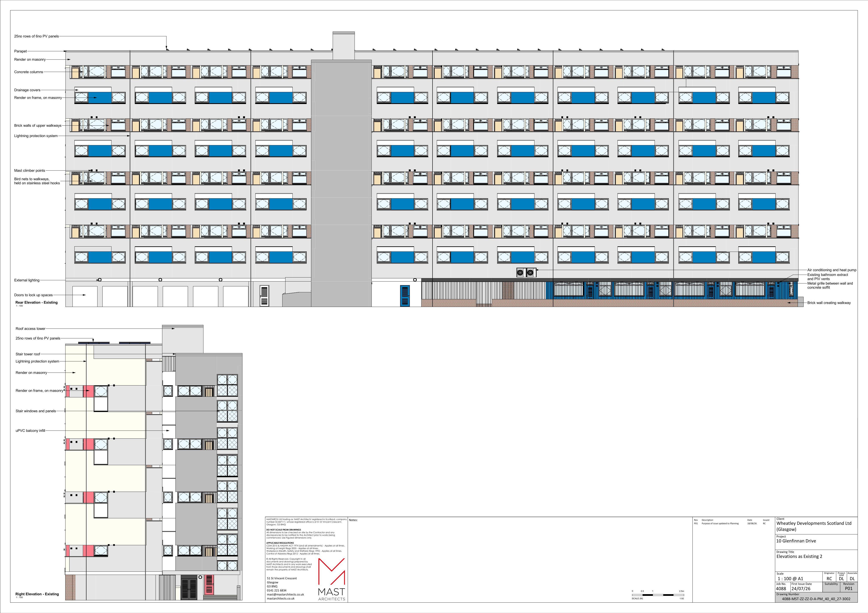Viewport: 868px width, 613px height.
Task: Select 'Metal grille between wall and concrete soffit'
Action: (830, 285)
